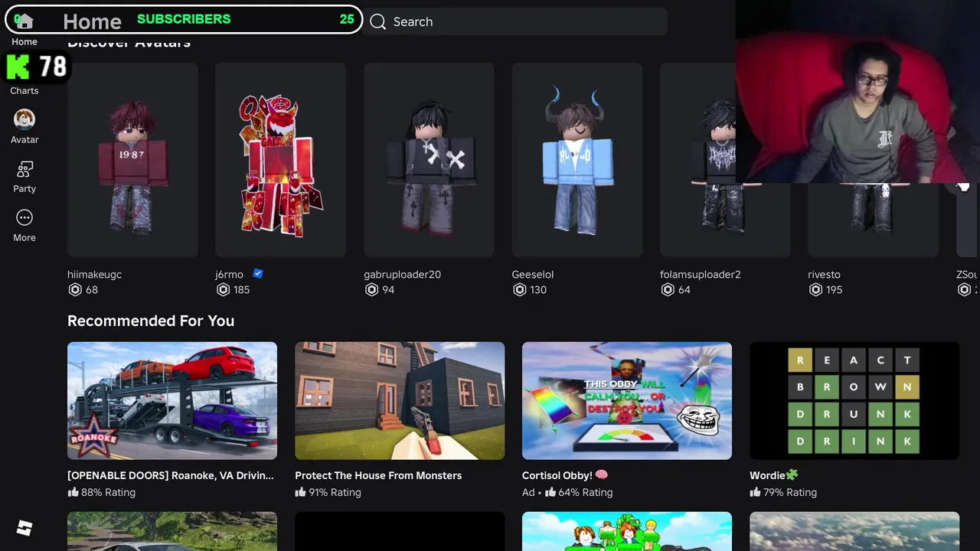Open the Roanoke VA Driving game thumbnail

172,401
